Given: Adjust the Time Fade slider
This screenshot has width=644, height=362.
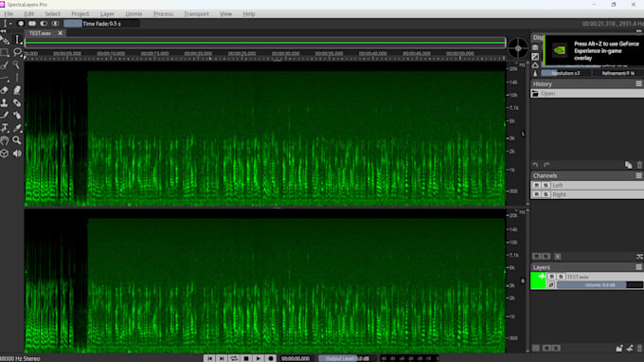Looking at the screenshot, I should coord(102,24).
